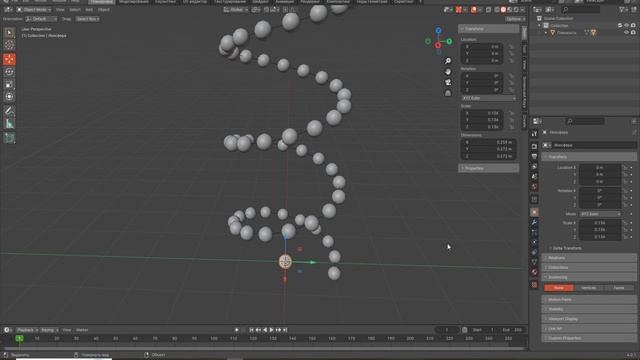
Task: Open the viewport Select menu
Action: point(75,9)
